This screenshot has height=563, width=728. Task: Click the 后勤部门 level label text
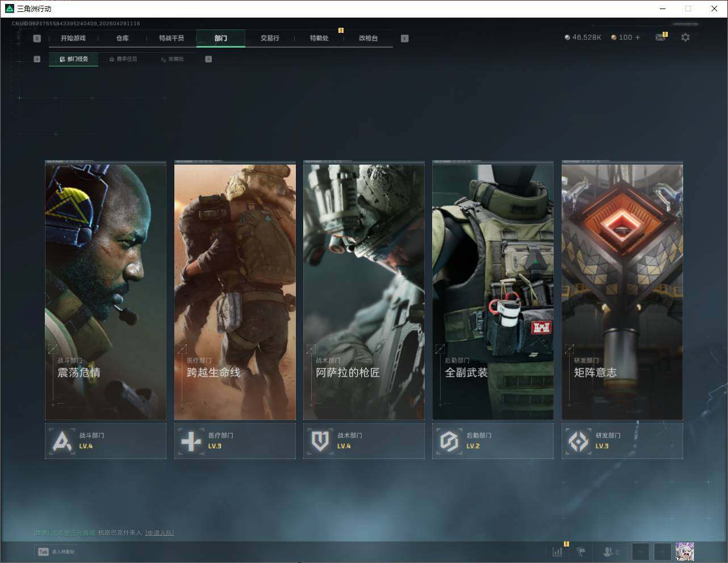tap(473, 446)
